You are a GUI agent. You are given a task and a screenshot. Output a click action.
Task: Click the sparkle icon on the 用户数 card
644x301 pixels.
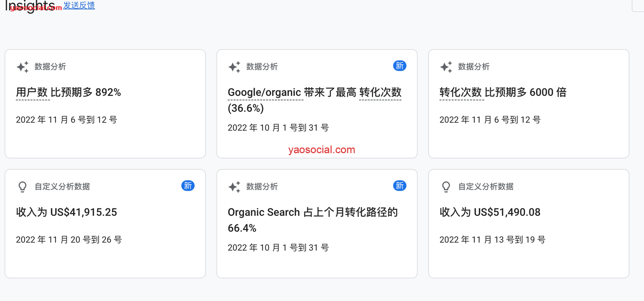tap(23, 67)
